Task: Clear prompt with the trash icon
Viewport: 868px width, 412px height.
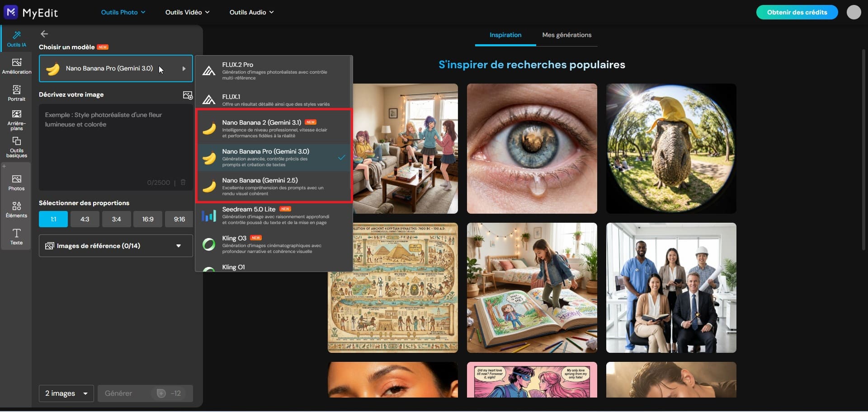Action: click(x=183, y=182)
